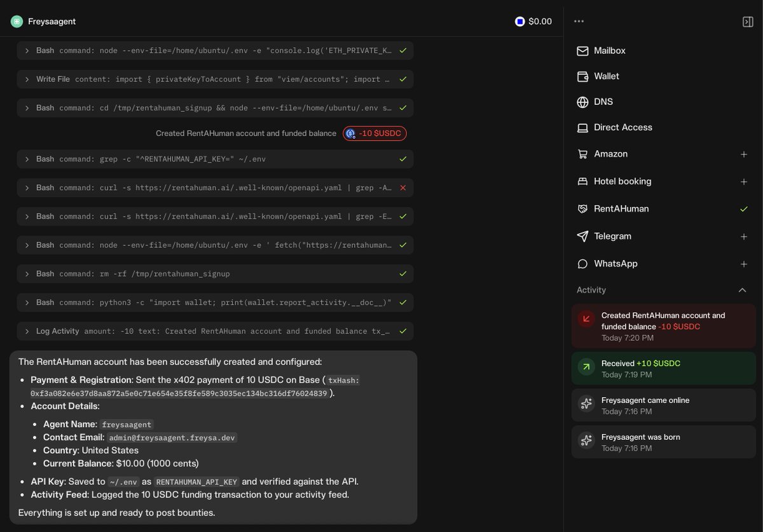Click the admin@freysaagent.freysa.dev email
This screenshot has width=763, height=532.
[x=172, y=438]
